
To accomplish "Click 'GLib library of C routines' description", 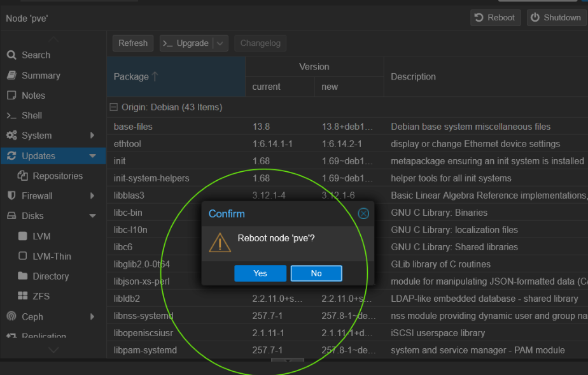I will pyautogui.click(x=440, y=264).
